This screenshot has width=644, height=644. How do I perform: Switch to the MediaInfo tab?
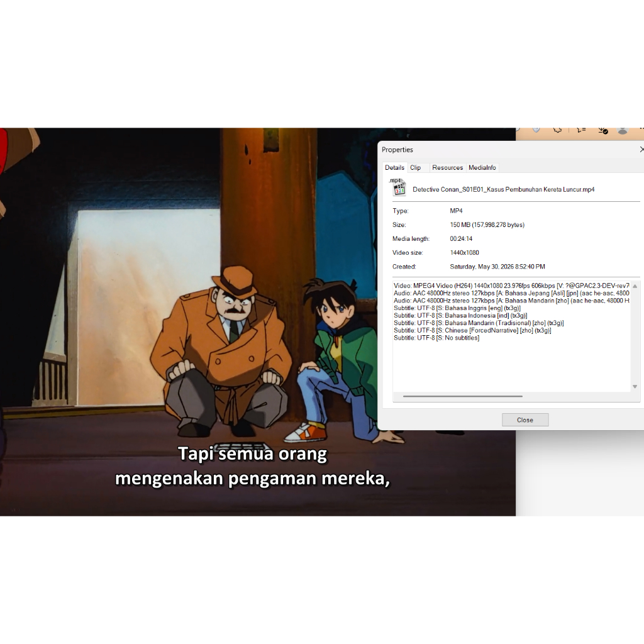point(482,167)
